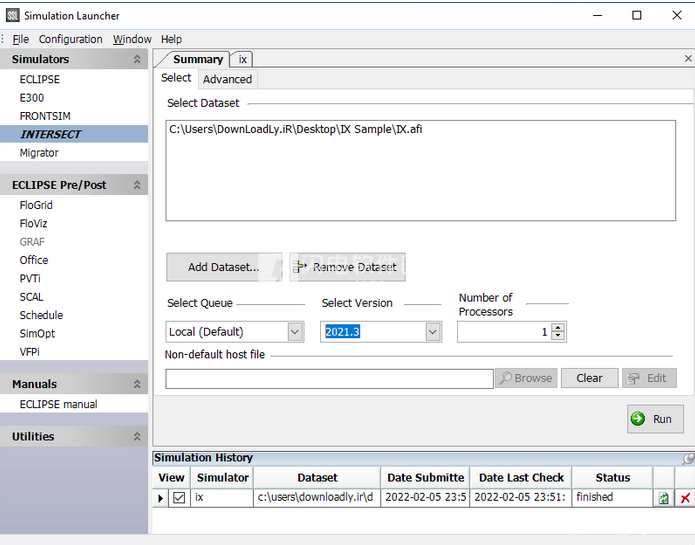Viewport: 695px width, 545px height.
Task: Click the Browse button
Action: click(x=526, y=378)
